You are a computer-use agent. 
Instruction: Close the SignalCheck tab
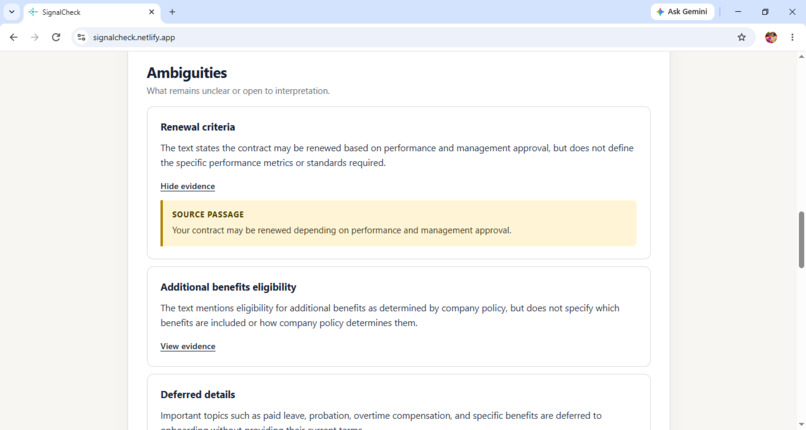pos(152,12)
